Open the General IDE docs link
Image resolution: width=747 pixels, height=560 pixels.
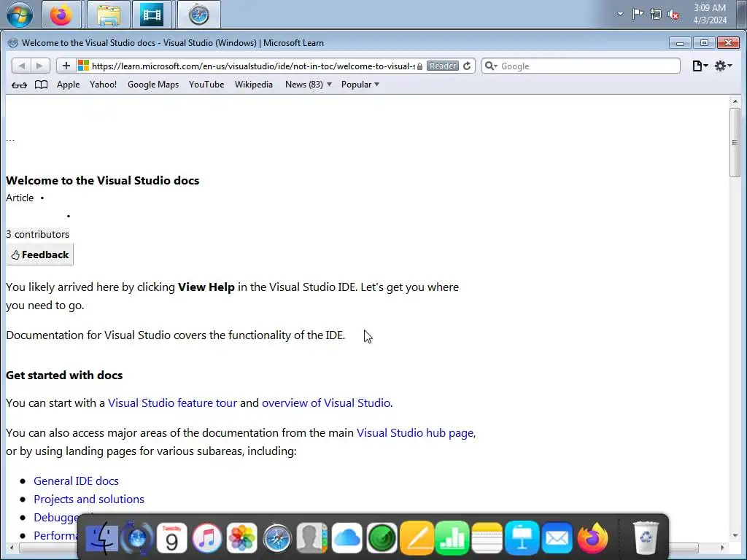point(76,481)
